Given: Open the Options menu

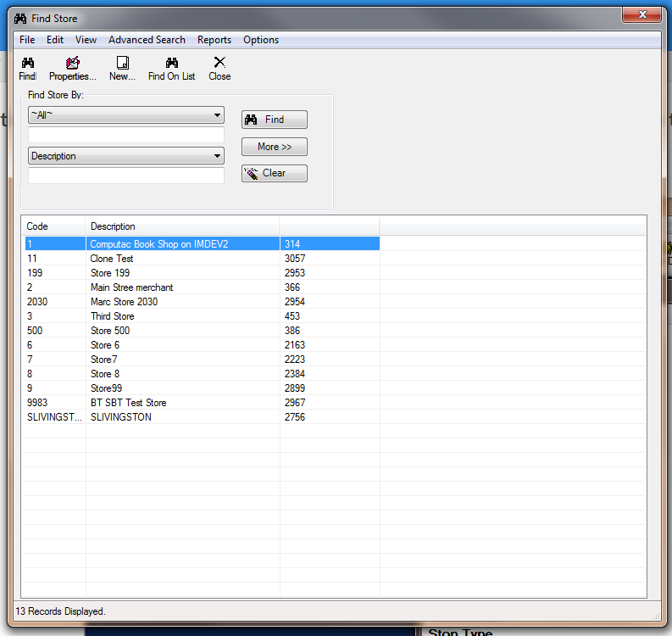Looking at the screenshot, I should pyautogui.click(x=261, y=40).
